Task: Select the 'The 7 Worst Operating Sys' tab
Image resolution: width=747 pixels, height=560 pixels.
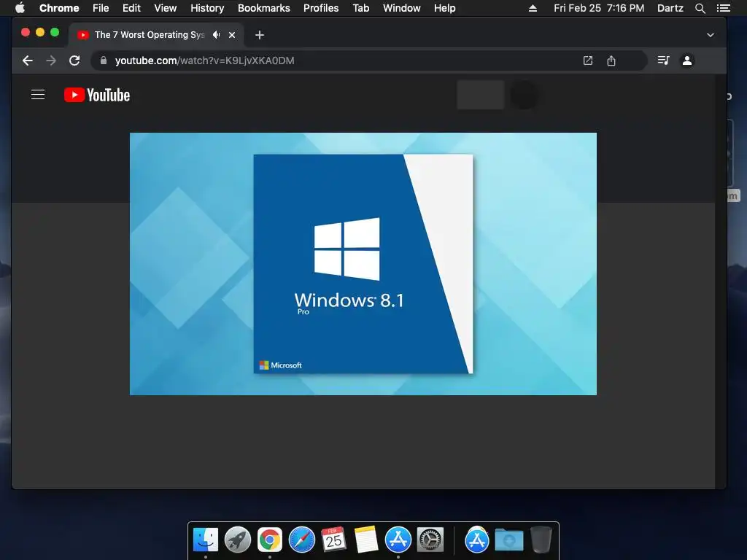Action: tap(149, 35)
